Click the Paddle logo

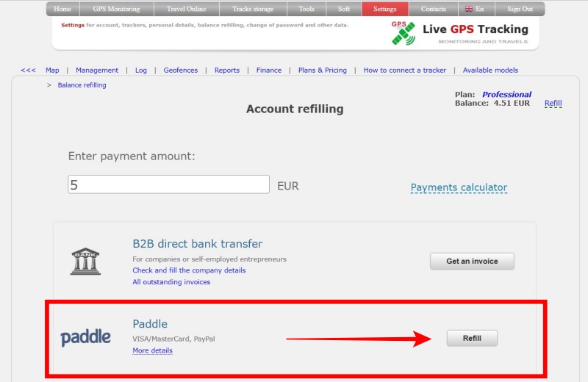click(x=85, y=338)
